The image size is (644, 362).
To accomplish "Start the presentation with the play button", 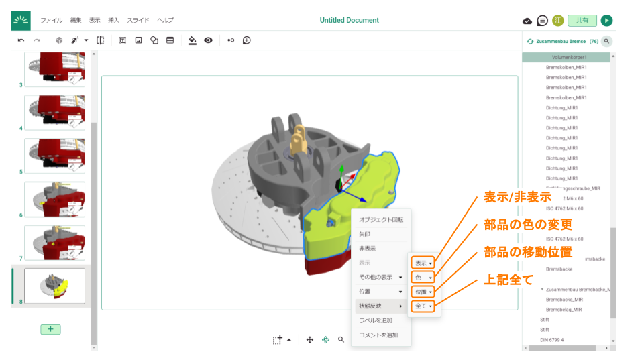I will [x=606, y=21].
